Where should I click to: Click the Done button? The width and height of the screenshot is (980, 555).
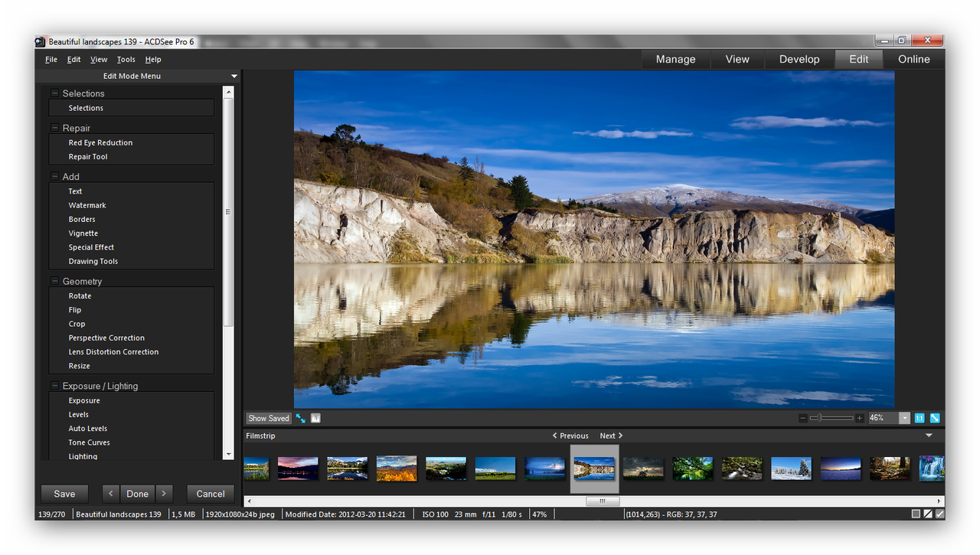(138, 494)
